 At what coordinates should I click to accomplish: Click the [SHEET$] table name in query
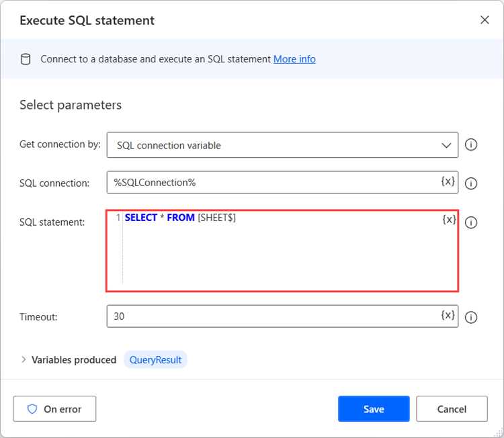click(216, 218)
